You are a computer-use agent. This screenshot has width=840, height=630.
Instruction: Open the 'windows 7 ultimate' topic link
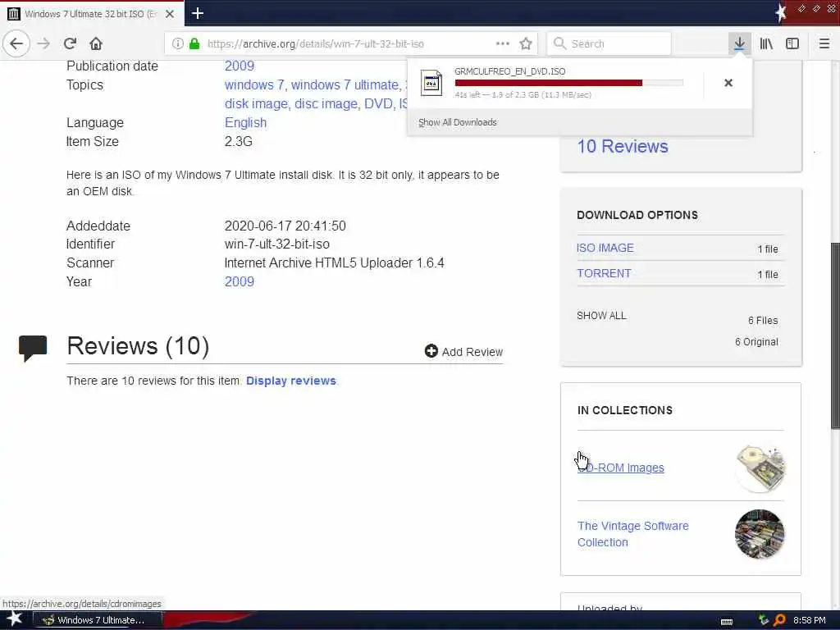[x=345, y=84]
